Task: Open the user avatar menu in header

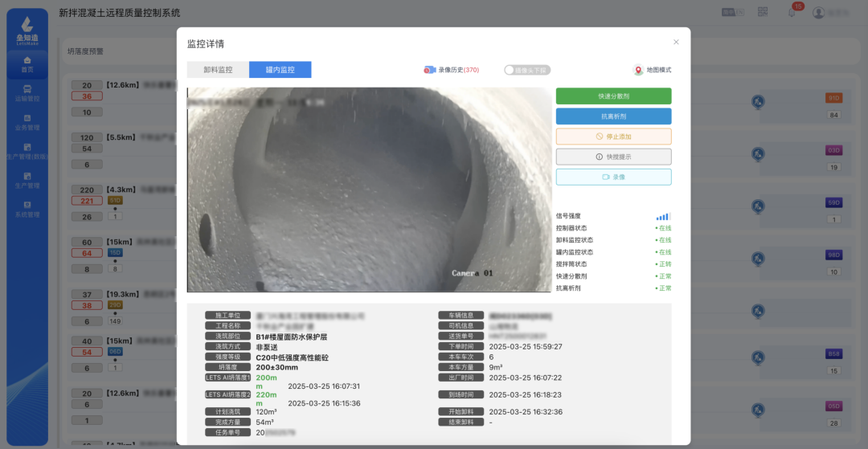Action: point(819,13)
